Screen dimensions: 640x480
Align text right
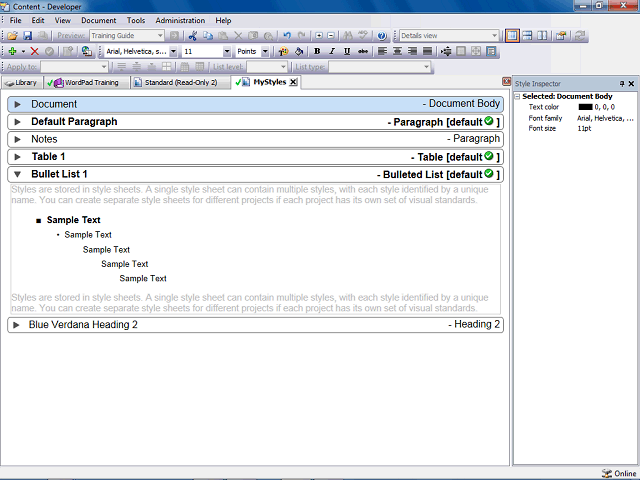pos(412,51)
